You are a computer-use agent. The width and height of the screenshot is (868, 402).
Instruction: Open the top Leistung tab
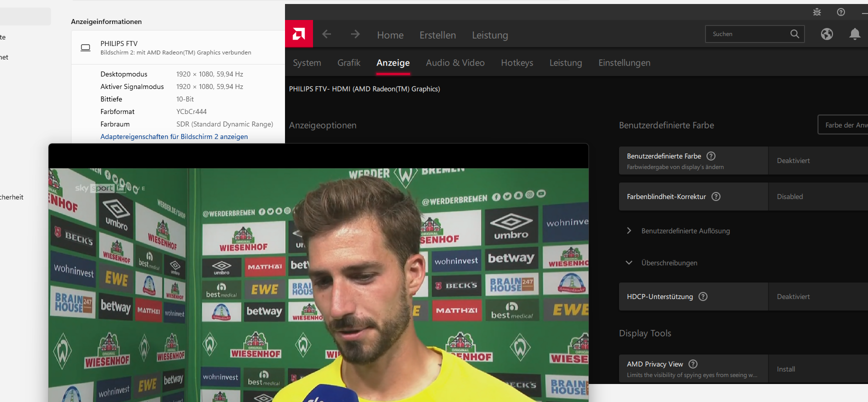coord(490,35)
